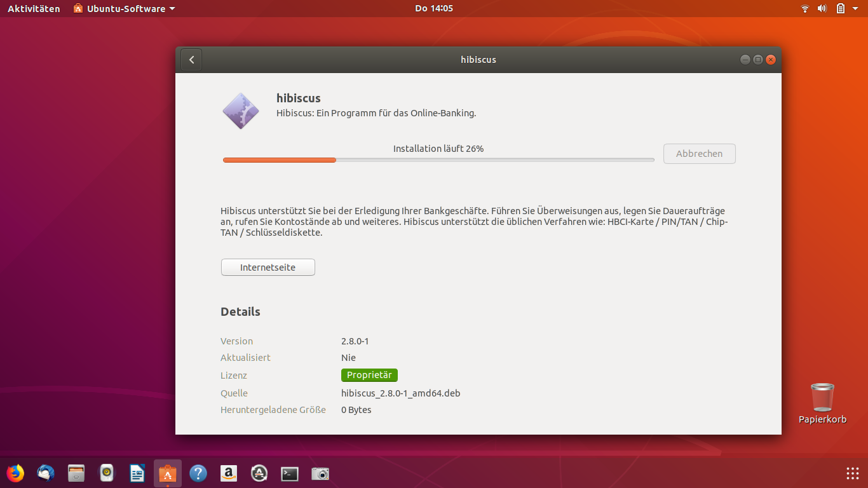Click the volume speaker icon
Image resolution: width=868 pixels, height=488 pixels.
tap(822, 8)
